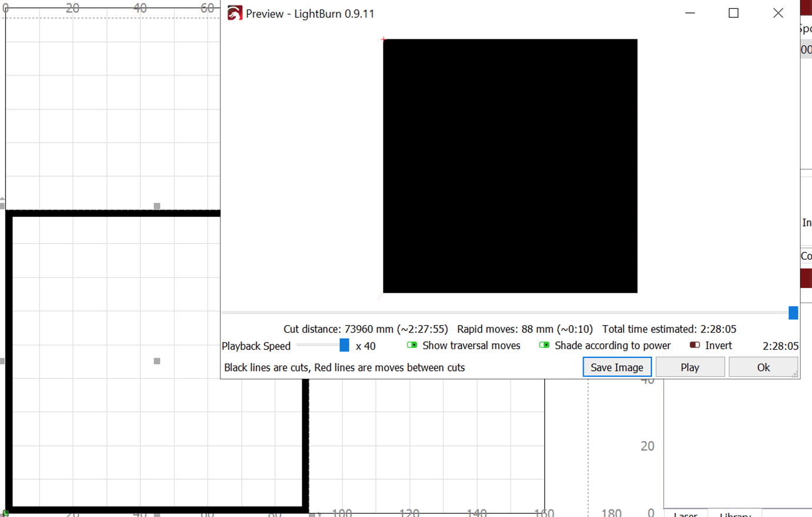Viewport: 812px width, 517px height.
Task: Click the red start-point marker in preview
Action: point(383,39)
